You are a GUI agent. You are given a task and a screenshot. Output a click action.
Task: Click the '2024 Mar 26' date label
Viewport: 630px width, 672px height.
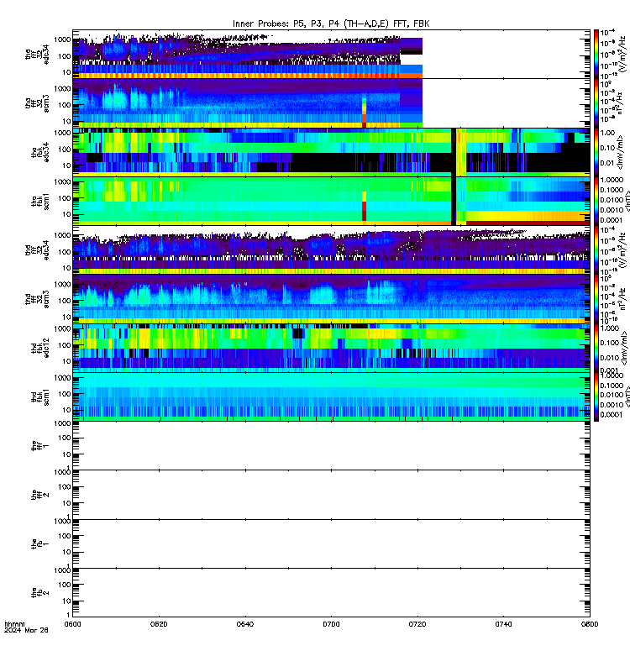(x=26, y=631)
